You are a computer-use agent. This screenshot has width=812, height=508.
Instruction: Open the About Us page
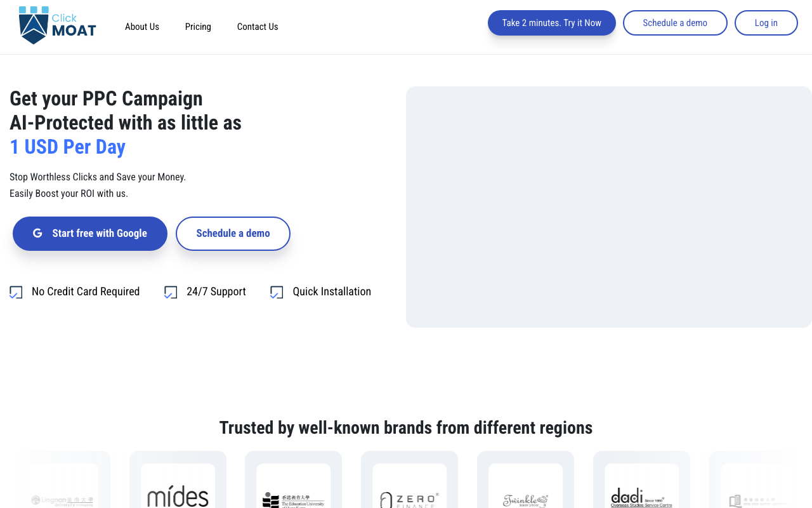142,27
